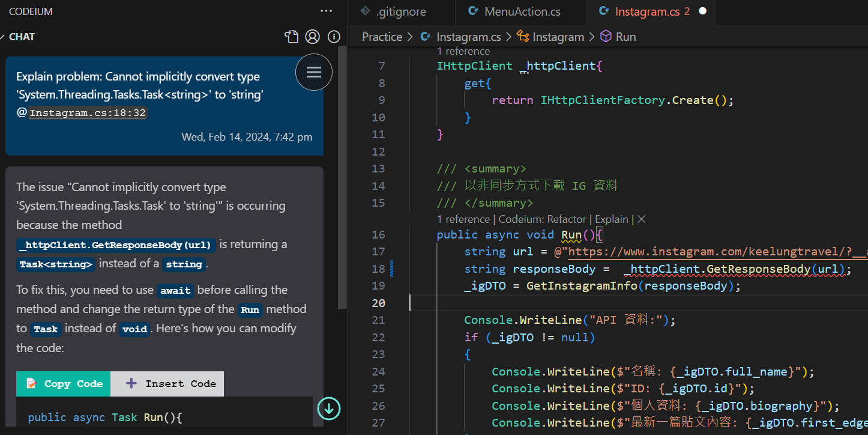The height and width of the screenshot is (435, 868).
Task: Open the Codeium profile account icon
Action: [312, 37]
